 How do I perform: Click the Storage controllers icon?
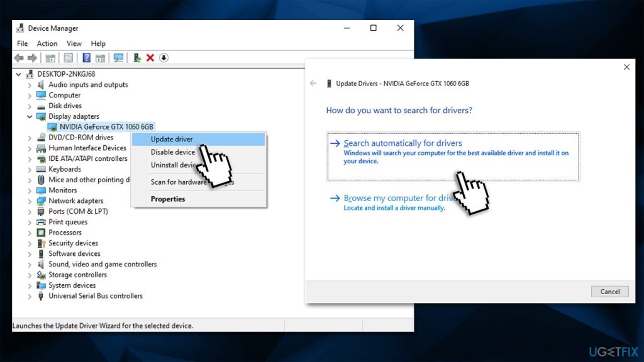point(41,275)
